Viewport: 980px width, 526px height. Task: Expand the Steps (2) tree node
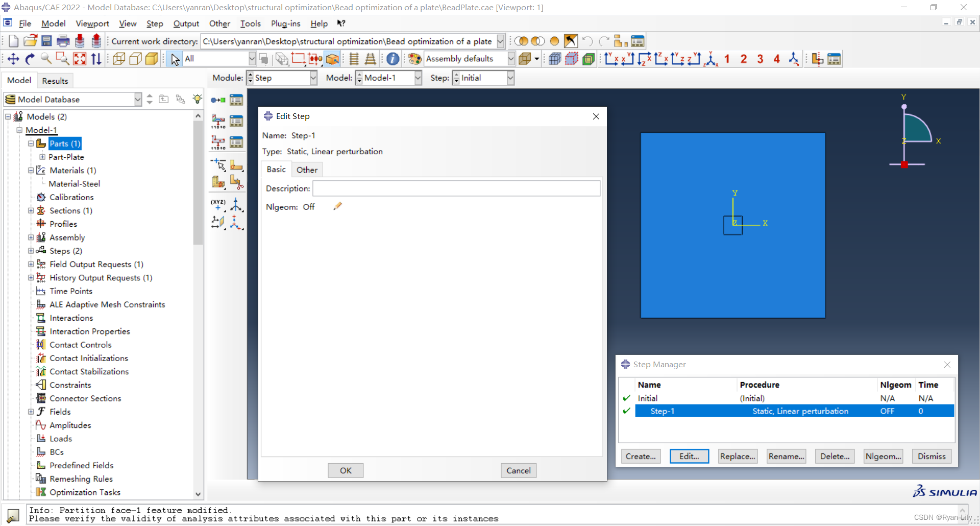point(31,251)
